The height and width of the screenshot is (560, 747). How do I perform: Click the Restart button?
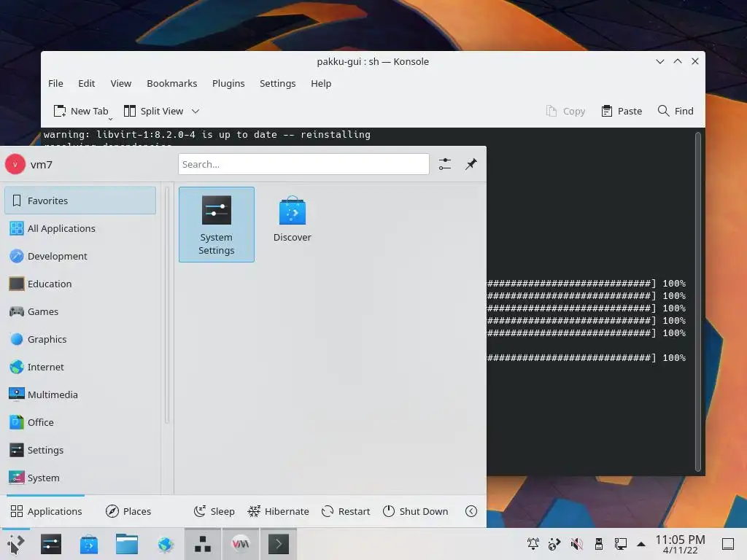tap(345, 511)
